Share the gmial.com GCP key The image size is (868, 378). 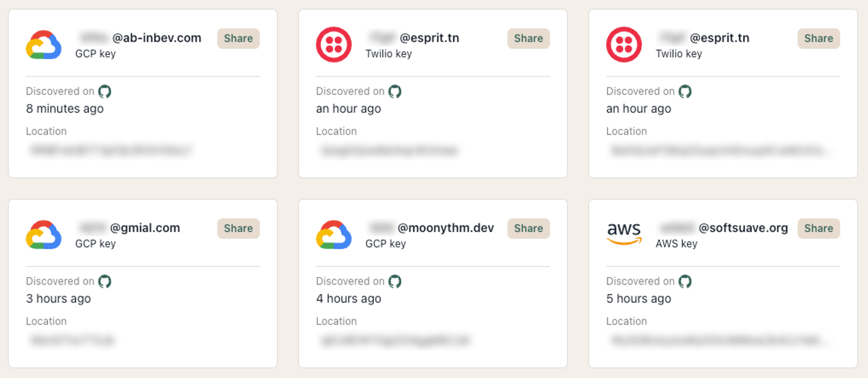pos(239,229)
